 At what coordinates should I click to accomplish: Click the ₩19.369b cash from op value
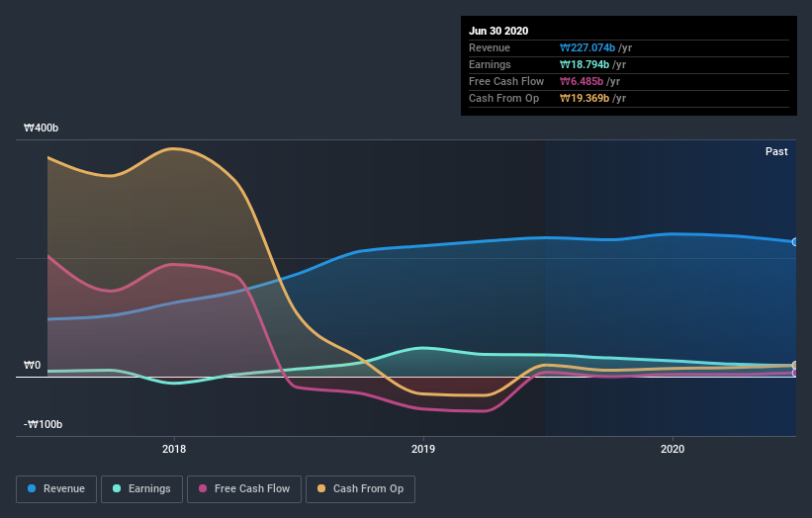585,98
